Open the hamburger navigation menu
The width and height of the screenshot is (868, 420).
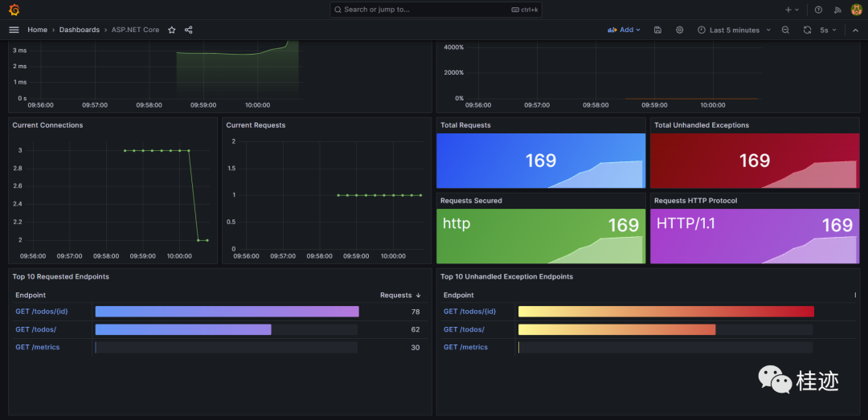[14, 30]
